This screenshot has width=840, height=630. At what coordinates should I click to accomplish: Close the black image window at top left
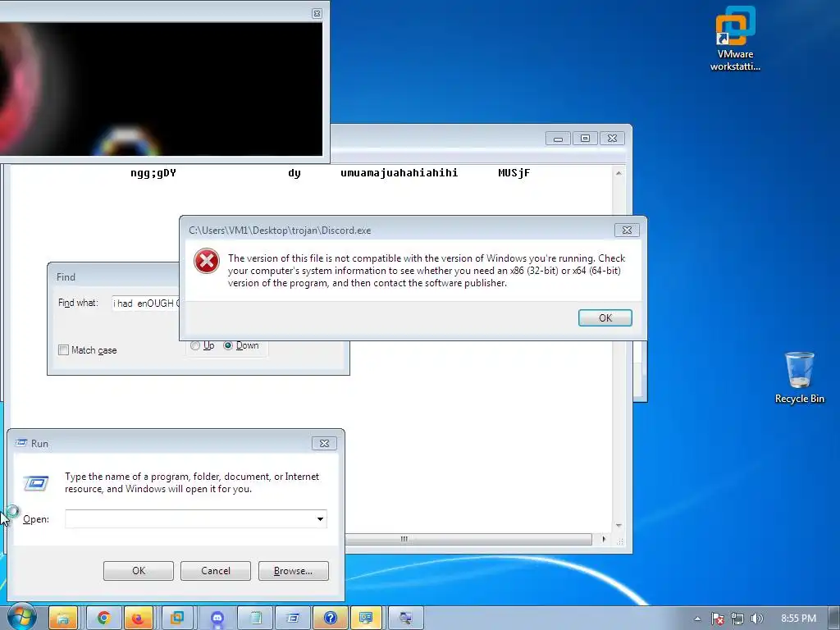(x=317, y=13)
